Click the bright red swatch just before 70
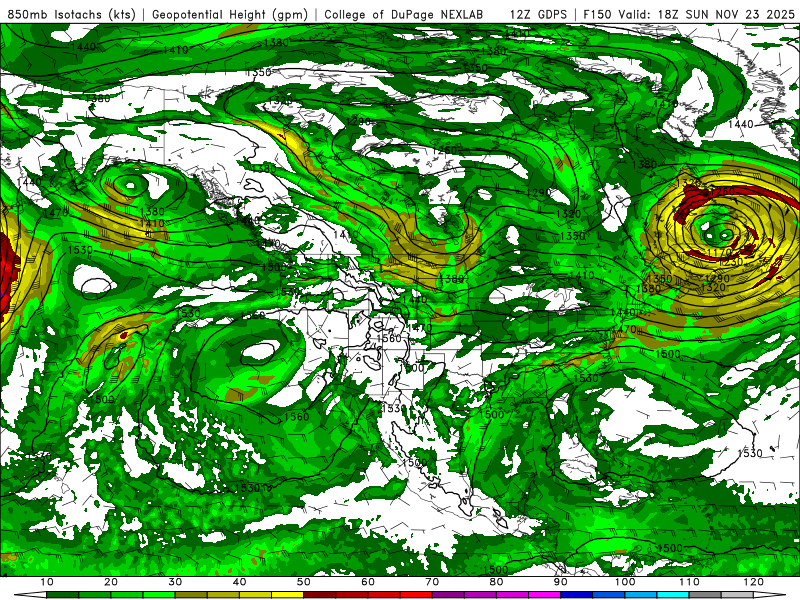800x600 pixels. (x=416, y=595)
